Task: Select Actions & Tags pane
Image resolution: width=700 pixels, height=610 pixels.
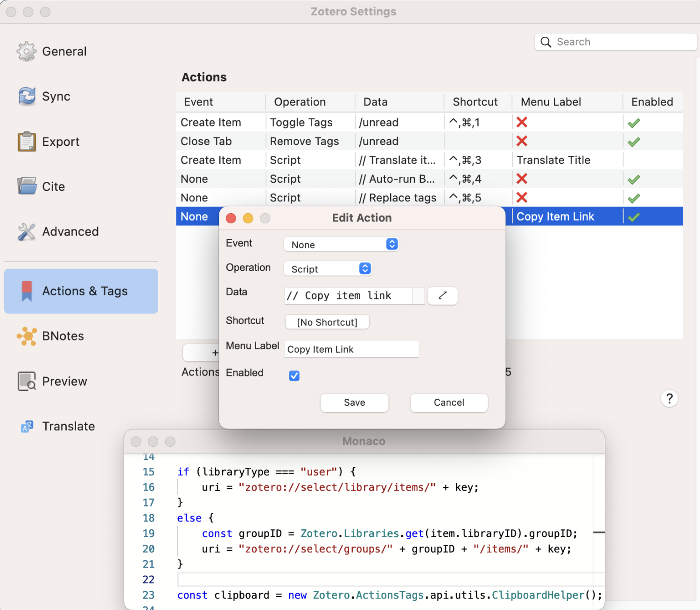Action: [x=81, y=291]
